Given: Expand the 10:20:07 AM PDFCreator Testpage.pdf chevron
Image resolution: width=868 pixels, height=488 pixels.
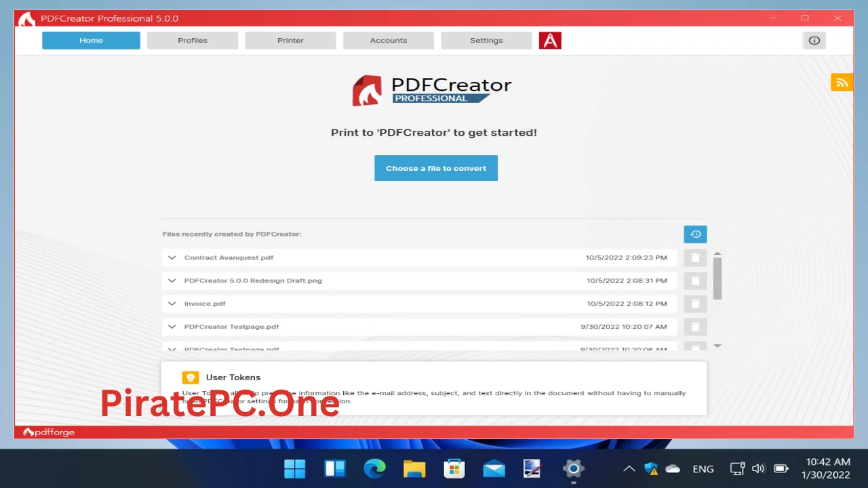Looking at the screenshot, I should 172,327.
